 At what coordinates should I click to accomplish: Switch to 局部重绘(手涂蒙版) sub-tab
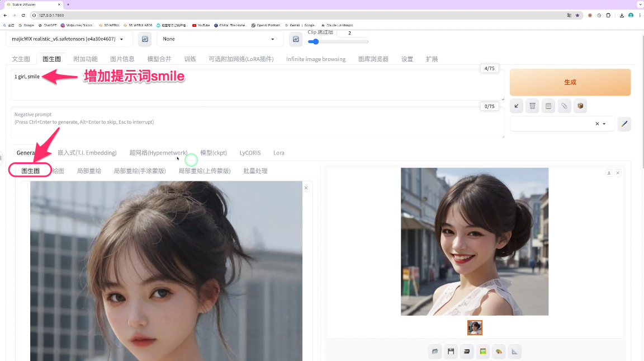tap(140, 171)
